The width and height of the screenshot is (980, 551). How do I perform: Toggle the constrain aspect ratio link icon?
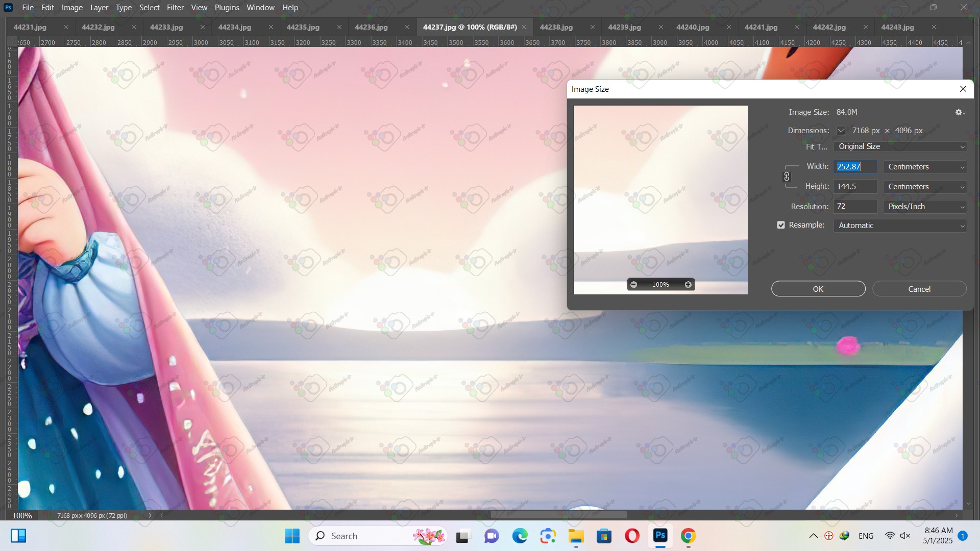(787, 177)
